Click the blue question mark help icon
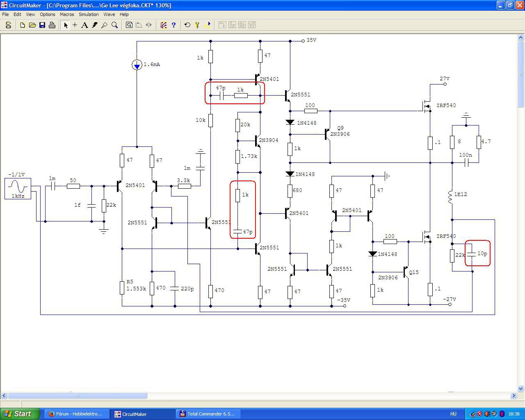The width and height of the screenshot is (525, 420). pos(173,25)
